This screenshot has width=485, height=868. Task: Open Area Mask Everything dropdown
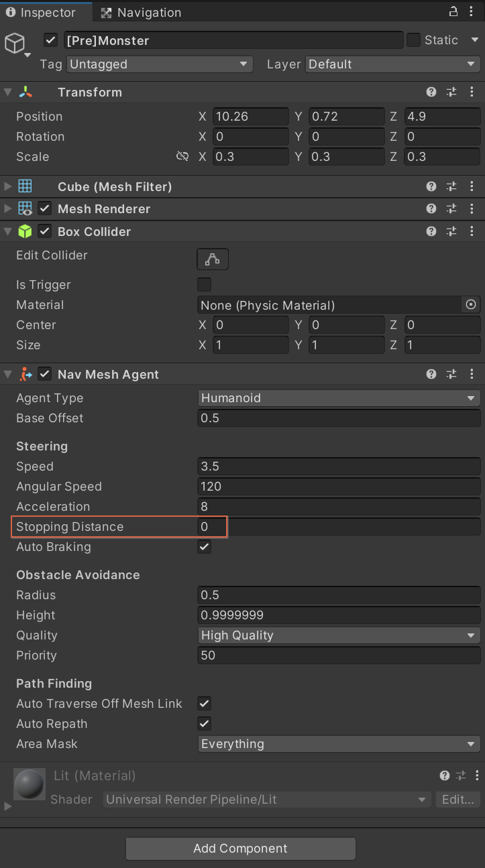[339, 744]
